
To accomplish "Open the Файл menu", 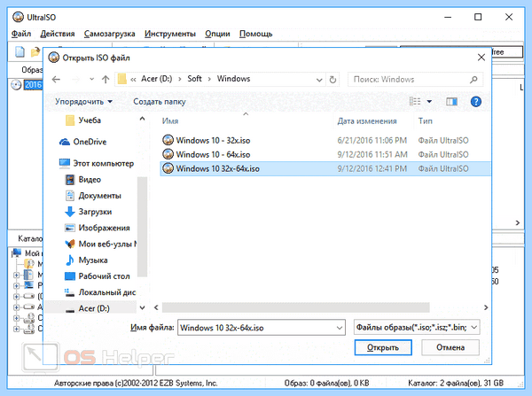I will pyautogui.click(x=21, y=34).
